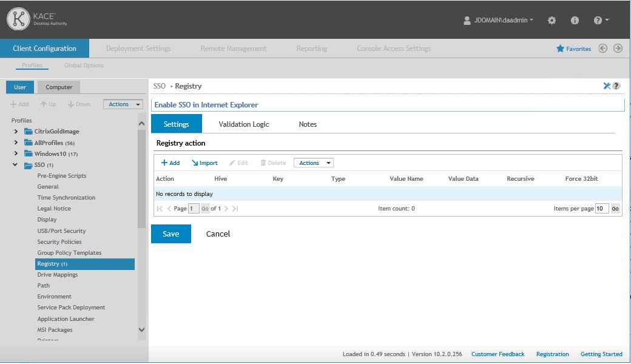Select USB/Port Security tree item
Screen dimensions: 631x364
point(61,231)
